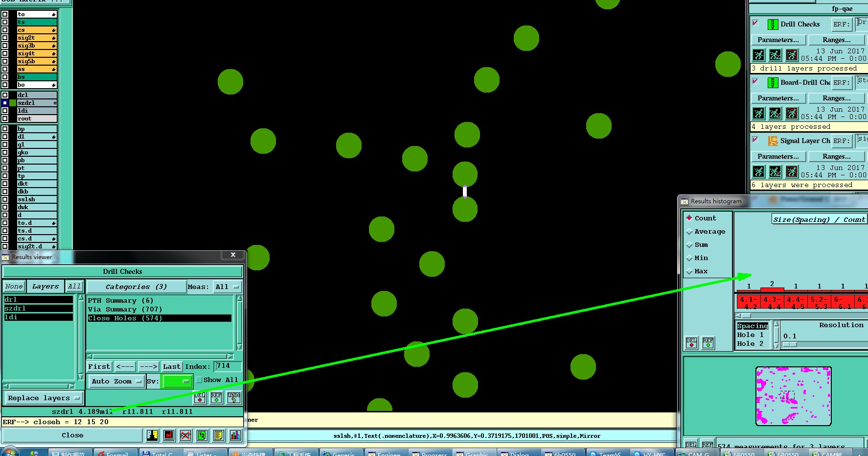
Task: Click the DEL icon at histogram window bottom
Action: pos(691,444)
